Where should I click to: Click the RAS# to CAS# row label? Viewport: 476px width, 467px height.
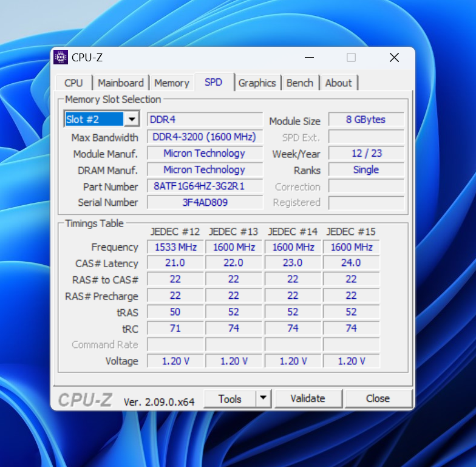105,279
